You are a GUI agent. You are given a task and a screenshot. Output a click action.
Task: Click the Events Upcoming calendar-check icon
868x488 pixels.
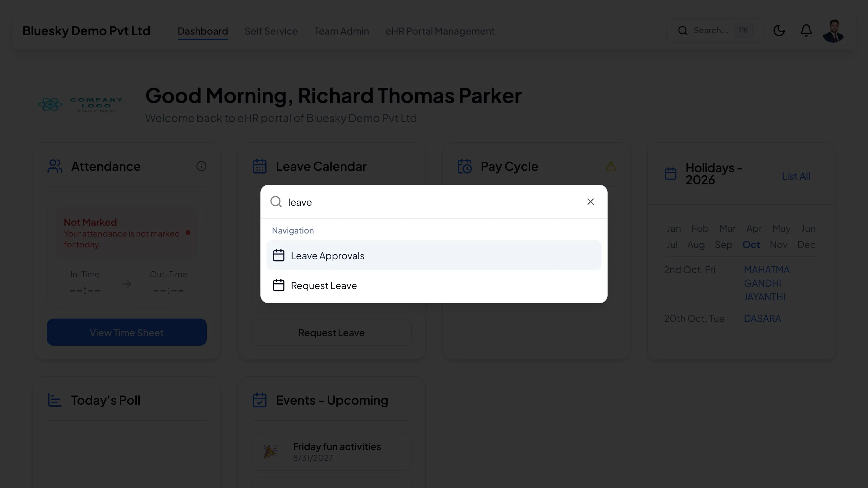point(260,400)
